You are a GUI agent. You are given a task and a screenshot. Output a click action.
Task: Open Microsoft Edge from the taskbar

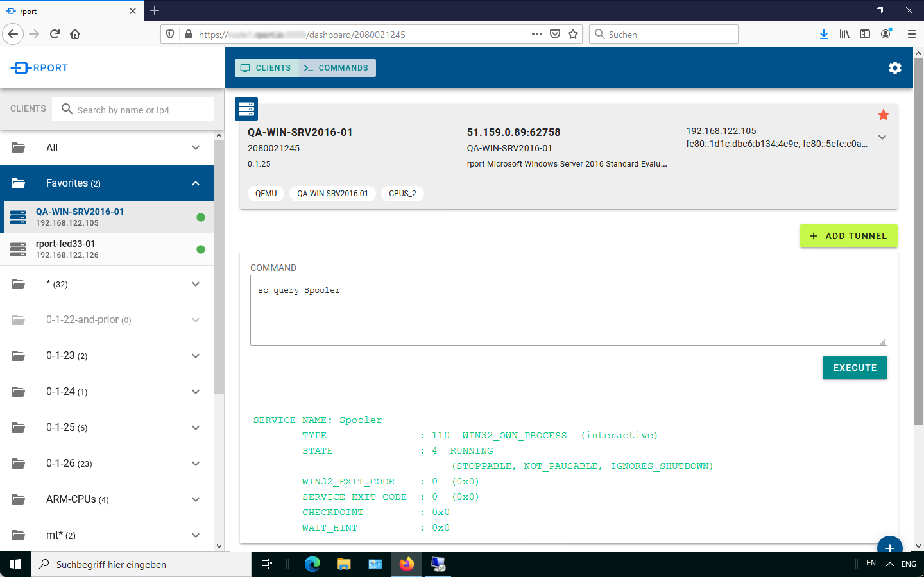[x=312, y=564]
